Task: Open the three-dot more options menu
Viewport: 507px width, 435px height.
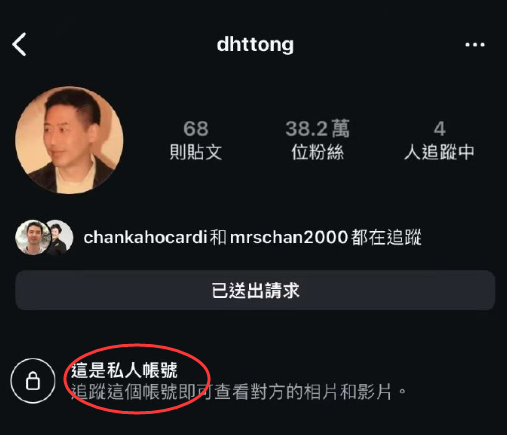Action: click(x=475, y=44)
